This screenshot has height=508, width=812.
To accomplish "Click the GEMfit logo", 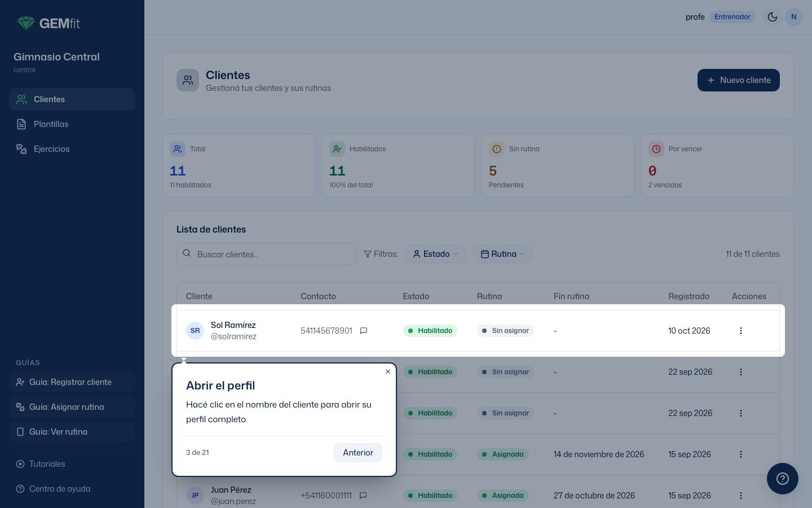I will click(x=48, y=23).
